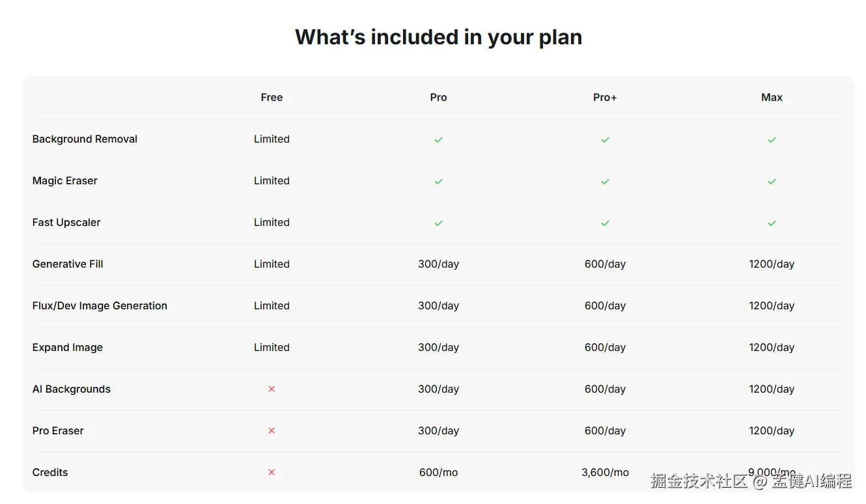Click the Flux/Dev Image Generation label
Screen dimensions: 866x504
click(100, 305)
